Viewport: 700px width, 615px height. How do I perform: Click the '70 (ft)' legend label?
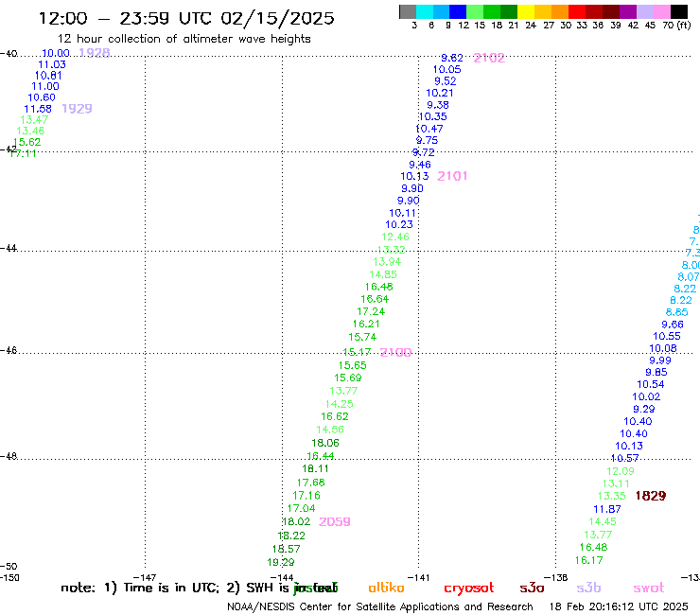[676, 26]
